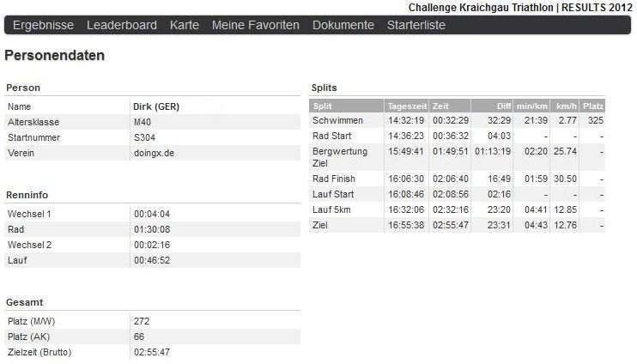Open the Dokumente section

click(343, 26)
